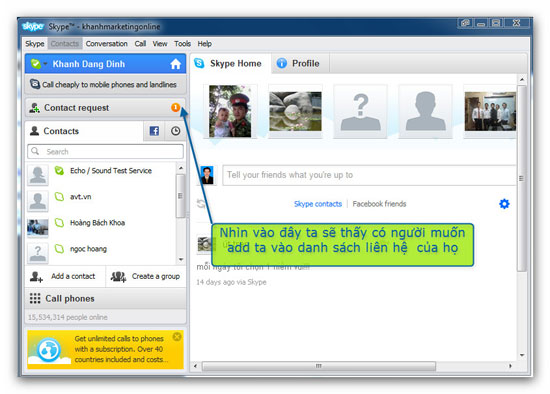This screenshot has height=394, width=550.
Task: Select the ngoc hoang contact
Action: (101, 252)
